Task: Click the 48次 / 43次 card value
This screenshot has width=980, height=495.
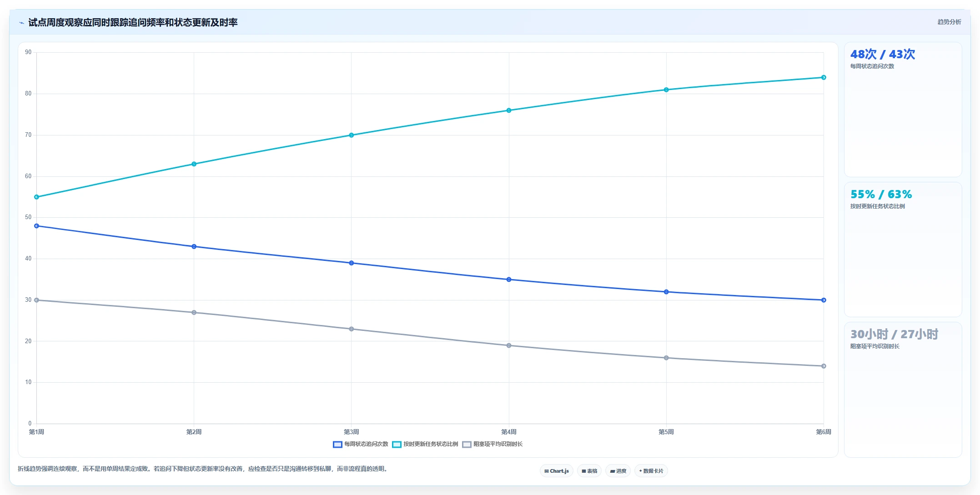Action: coord(883,54)
